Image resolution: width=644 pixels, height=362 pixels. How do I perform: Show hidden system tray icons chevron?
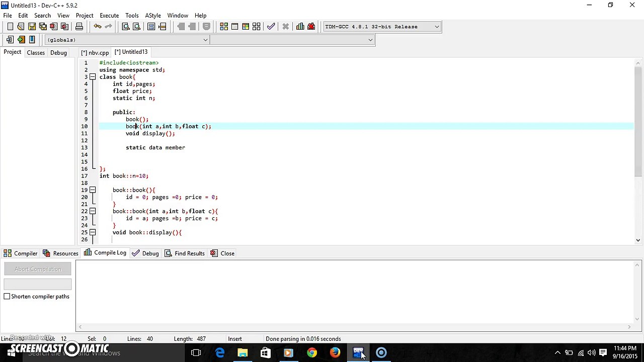(557, 352)
